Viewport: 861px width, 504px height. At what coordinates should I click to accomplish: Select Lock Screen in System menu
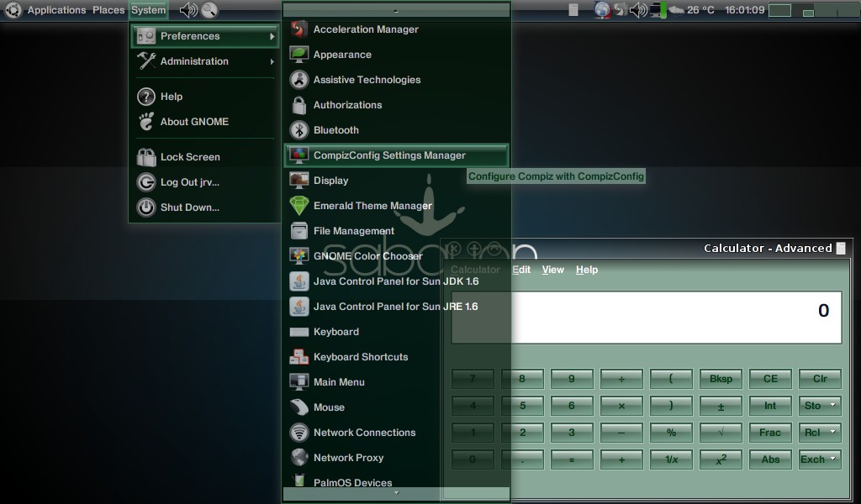[205, 157]
